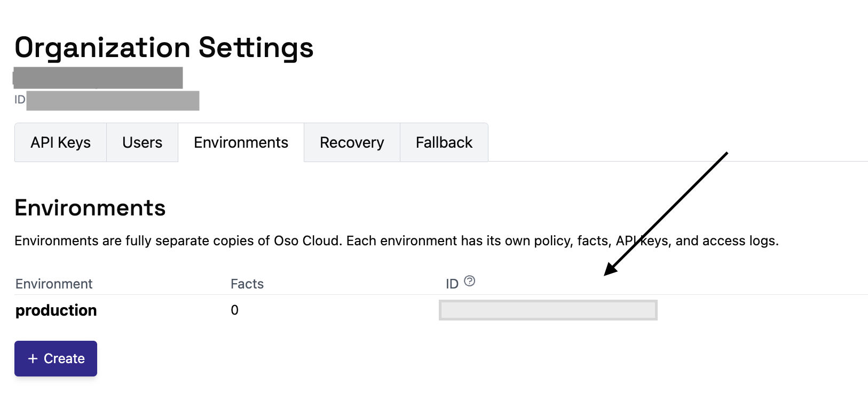This screenshot has width=868, height=401.
Task: Select the Environments tab
Action: click(240, 142)
